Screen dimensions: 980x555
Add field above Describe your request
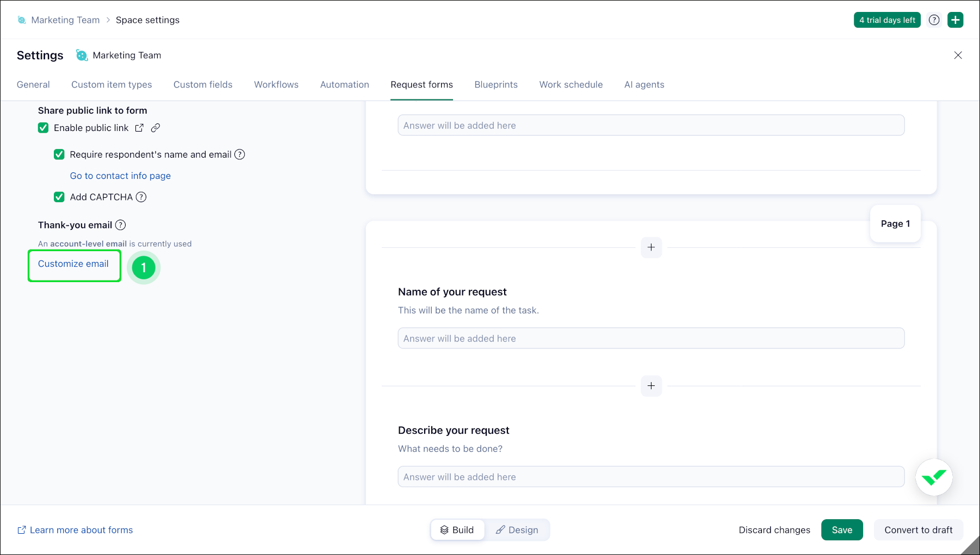click(651, 386)
